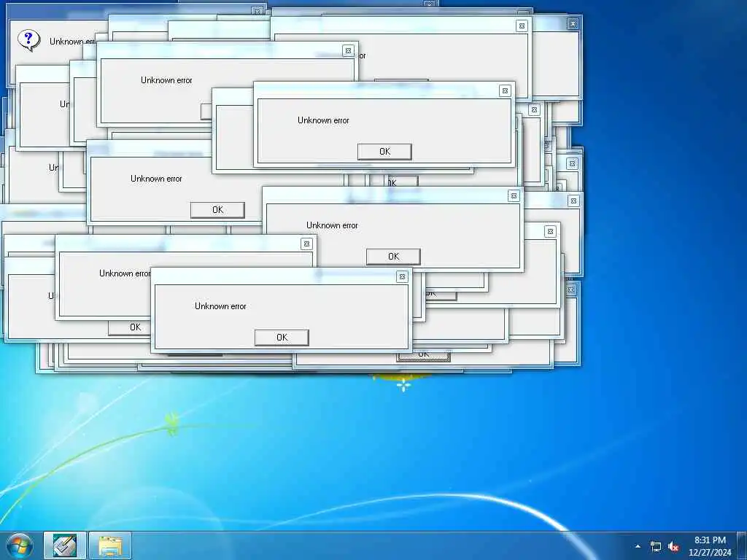Open Windows Explorer from the taskbar

[x=110, y=545]
